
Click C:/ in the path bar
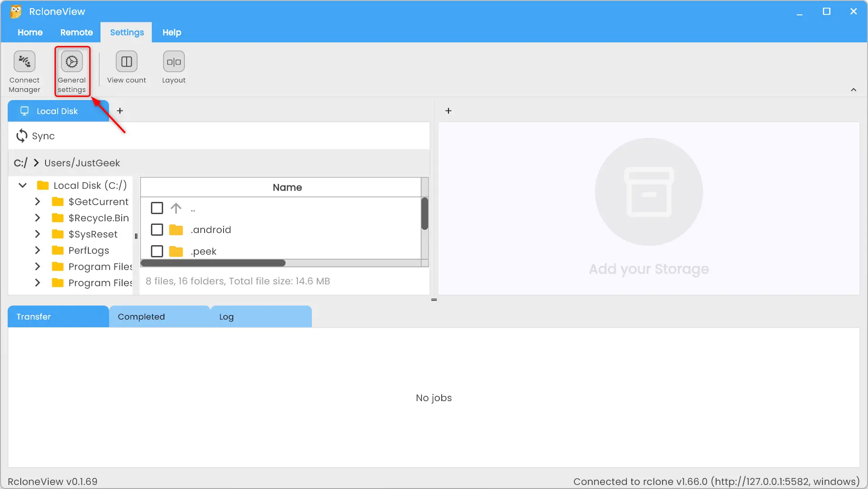coord(21,163)
